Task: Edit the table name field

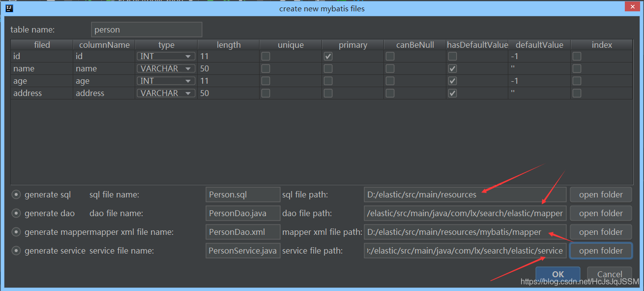Action: click(146, 30)
